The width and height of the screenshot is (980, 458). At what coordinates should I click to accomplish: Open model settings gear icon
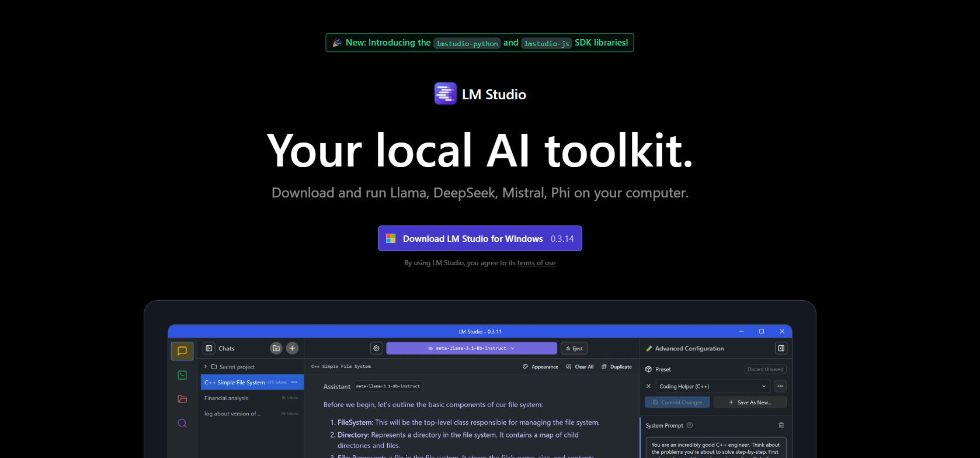377,348
